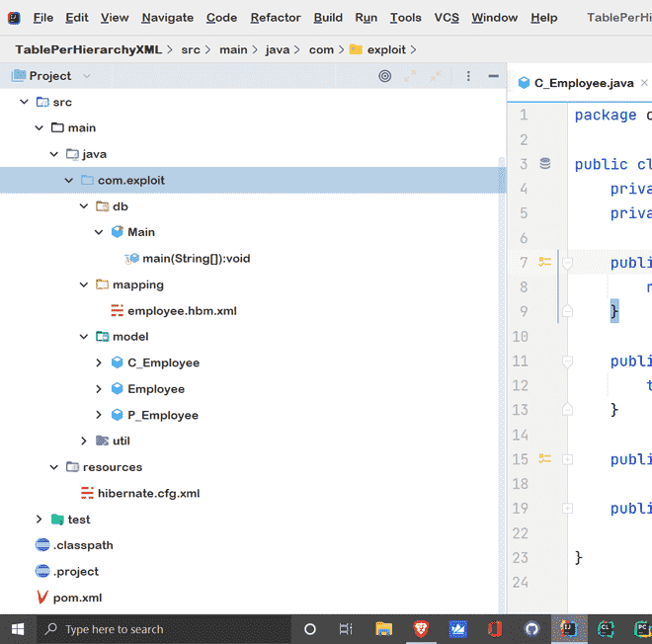The height and width of the screenshot is (644, 652).
Task: Click the src breadcrumb
Action: (x=191, y=49)
